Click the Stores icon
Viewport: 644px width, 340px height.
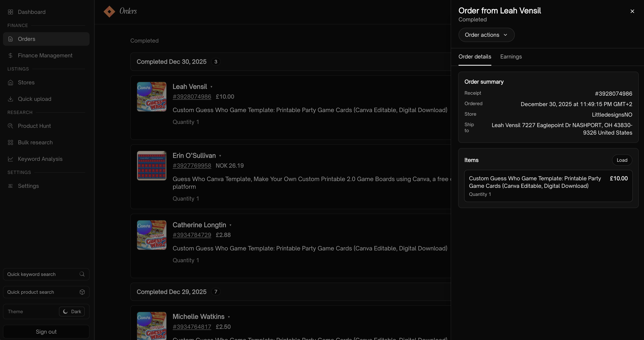point(10,82)
